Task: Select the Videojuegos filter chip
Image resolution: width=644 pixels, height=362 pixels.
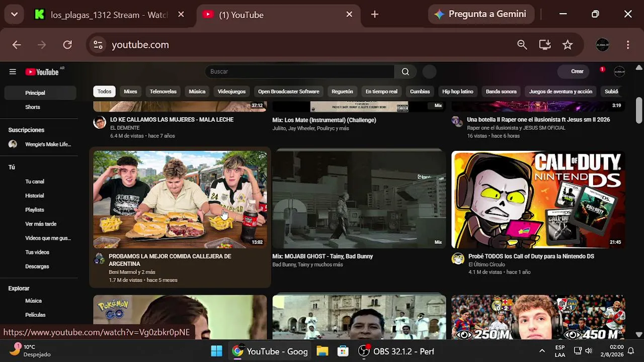Action: pyautogui.click(x=231, y=92)
